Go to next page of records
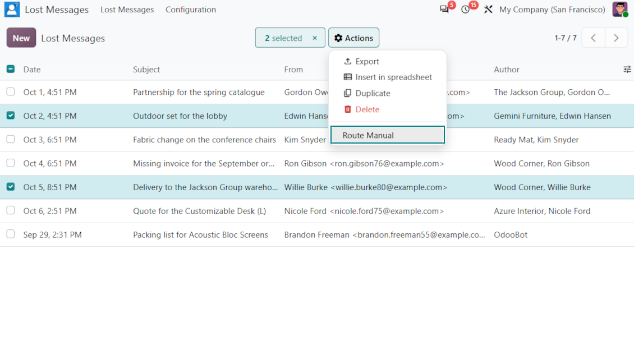This screenshot has width=634, height=364. 616,38
